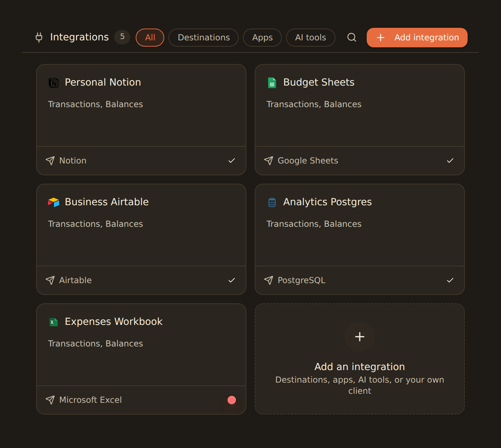This screenshot has width=501, height=448.
Task: Click the checkmark status on Google Sheets row
Action: pyautogui.click(x=450, y=160)
